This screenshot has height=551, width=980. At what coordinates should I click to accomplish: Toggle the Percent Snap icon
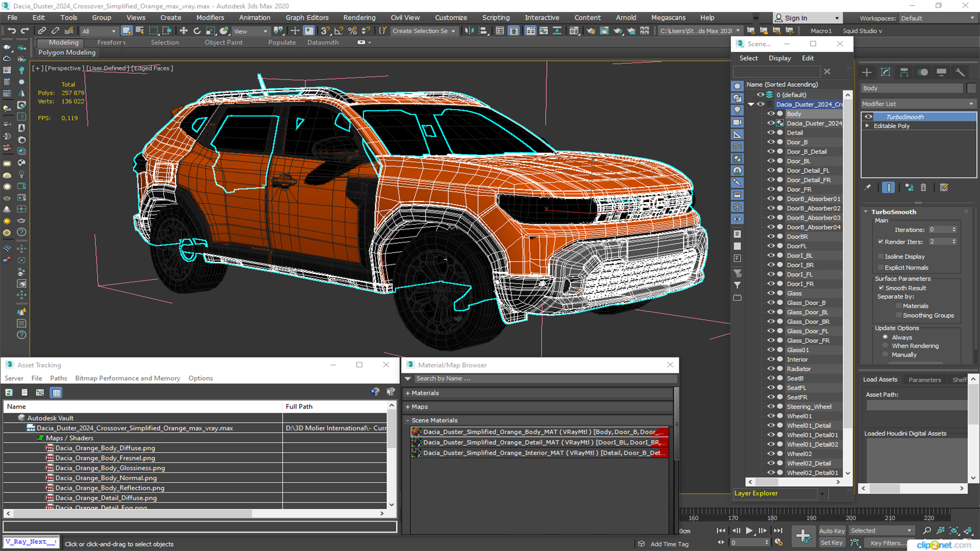(x=352, y=31)
